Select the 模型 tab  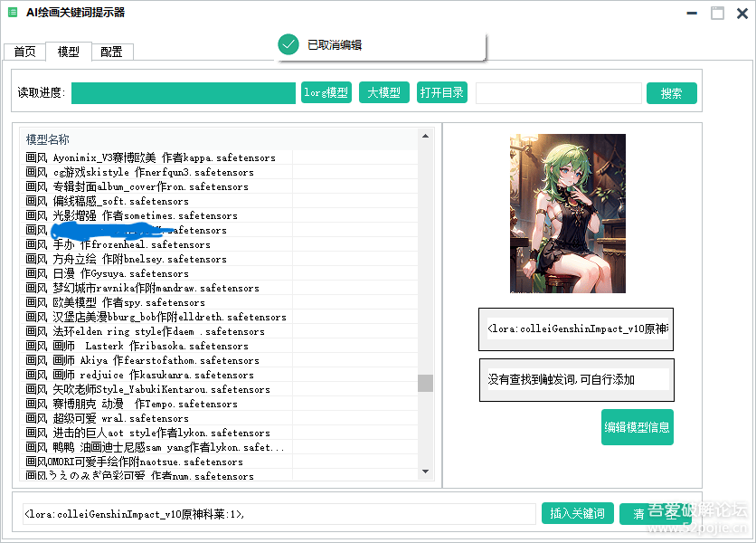pos(69,52)
